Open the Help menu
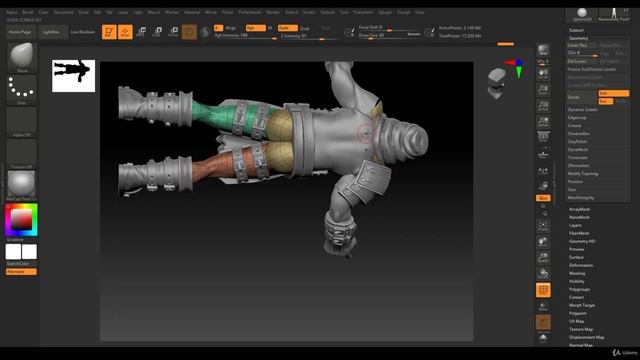Viewport: 640px width, 360px height. (419, 12)
